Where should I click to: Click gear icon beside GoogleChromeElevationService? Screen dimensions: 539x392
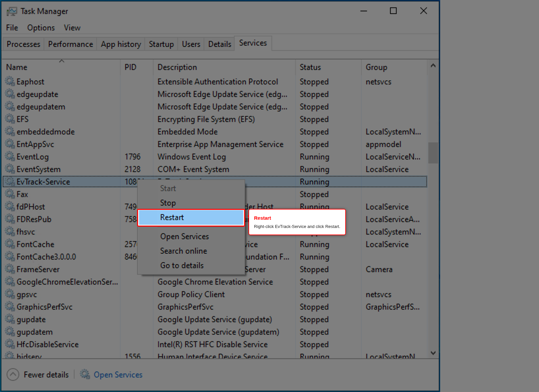tap(10, 281)
